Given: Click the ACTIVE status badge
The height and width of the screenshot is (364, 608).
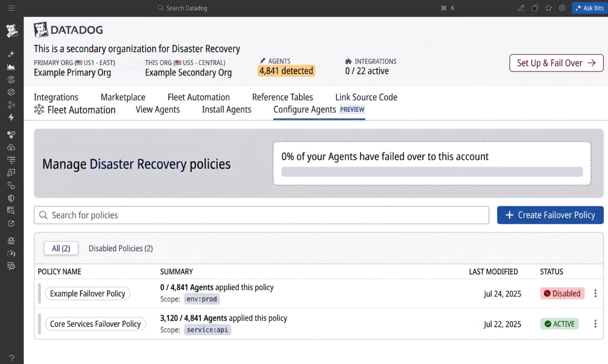Looking at the screenshot, I should (x=559, y=324).
